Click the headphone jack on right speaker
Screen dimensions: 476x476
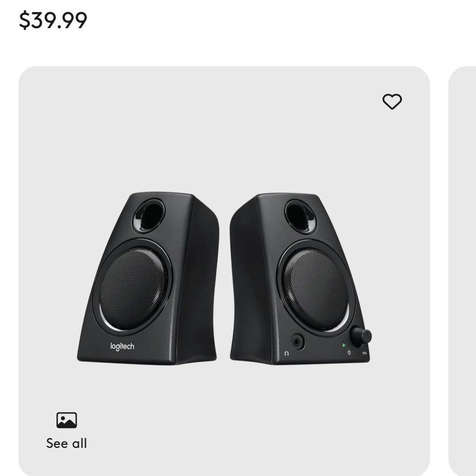(x=297, y=342)
